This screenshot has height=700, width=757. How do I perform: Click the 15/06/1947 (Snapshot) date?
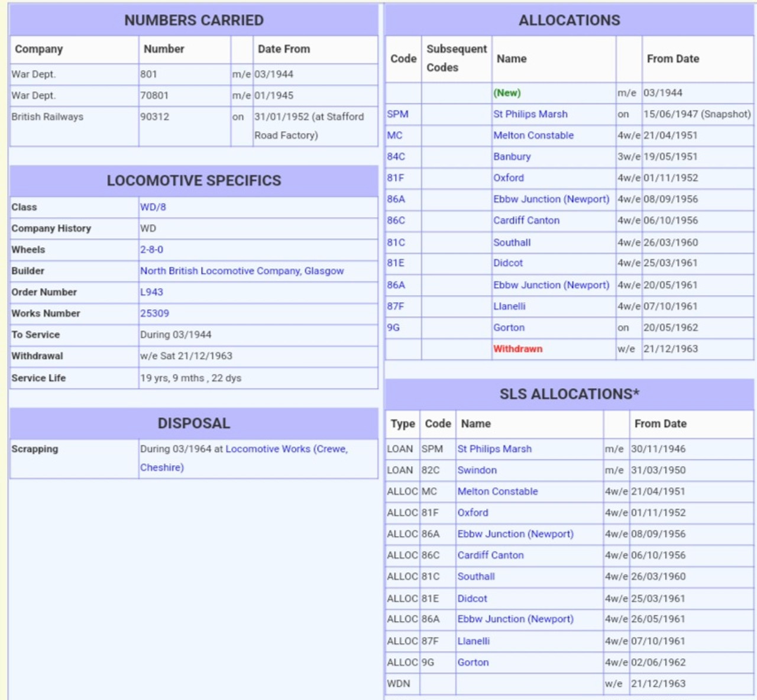pyautogui.click(x=697, y=114)
